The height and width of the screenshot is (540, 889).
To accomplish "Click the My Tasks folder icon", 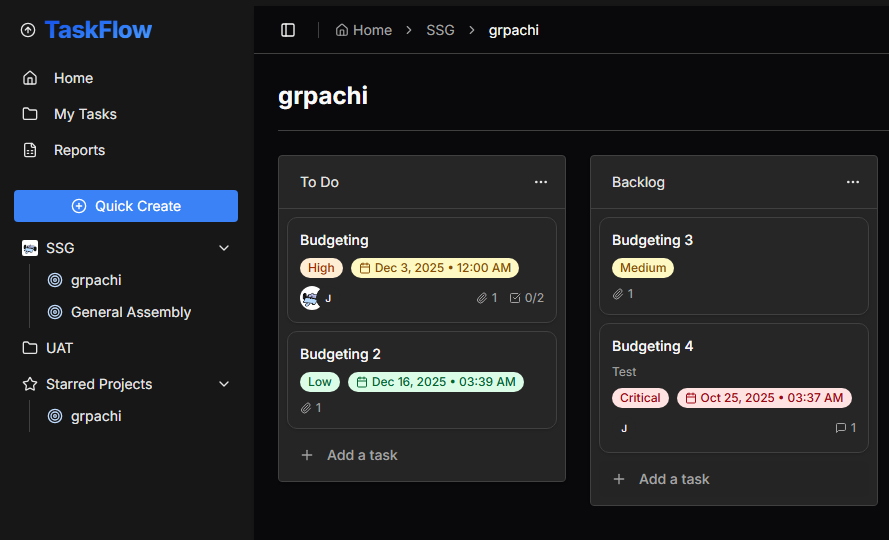I will pos(30,114).
